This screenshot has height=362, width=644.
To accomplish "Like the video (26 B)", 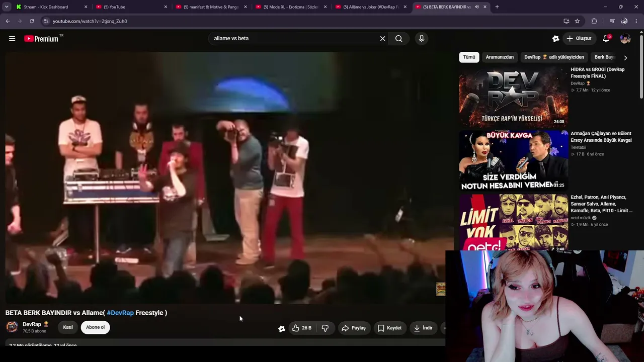I will click(x=302, y=328).
